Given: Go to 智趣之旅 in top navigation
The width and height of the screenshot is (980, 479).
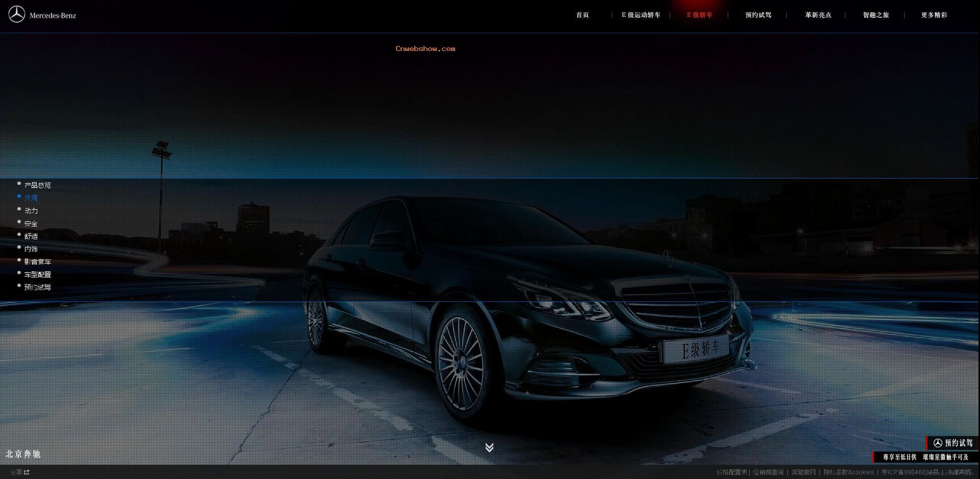Looking at the screenshot, I should pyautogui.click(x=876, y=15).
